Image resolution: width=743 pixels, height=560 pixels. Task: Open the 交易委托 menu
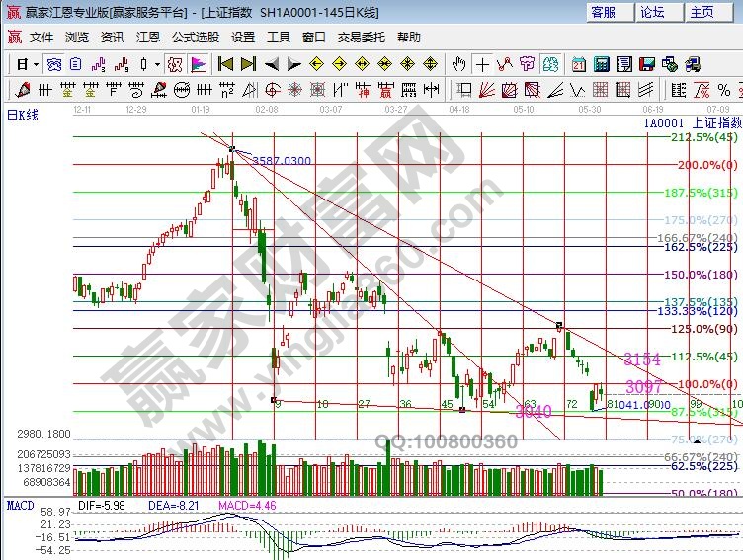(x=363, y=38)
